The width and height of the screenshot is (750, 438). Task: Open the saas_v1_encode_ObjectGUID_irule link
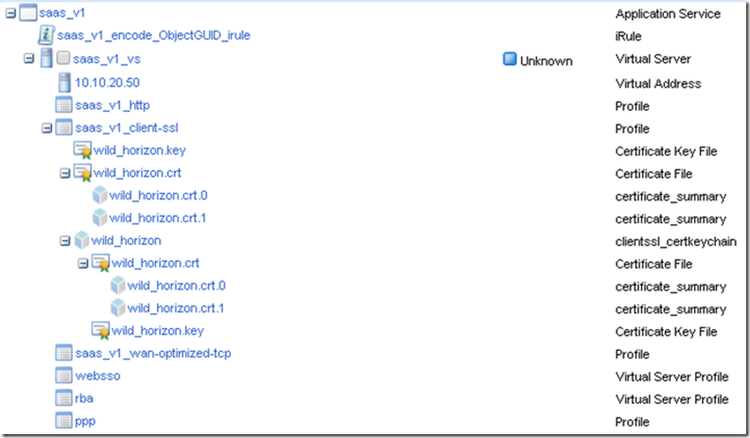154,35
